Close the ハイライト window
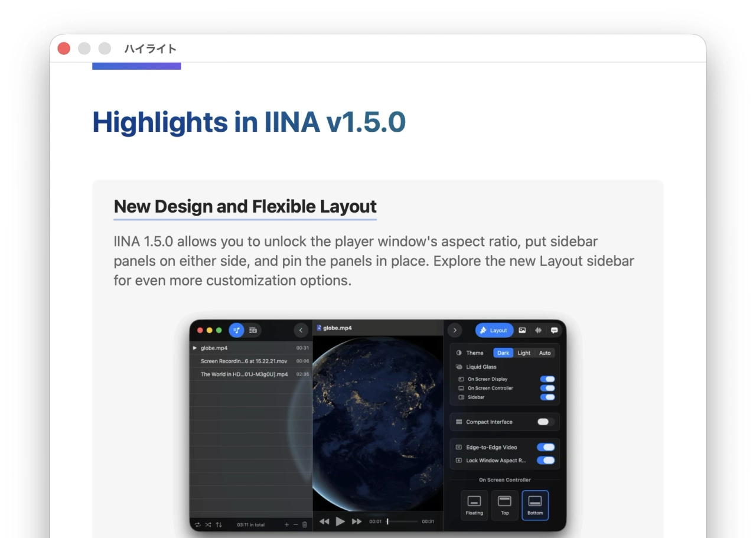This screenshot has width=756, height=538. tap(64, 48)
